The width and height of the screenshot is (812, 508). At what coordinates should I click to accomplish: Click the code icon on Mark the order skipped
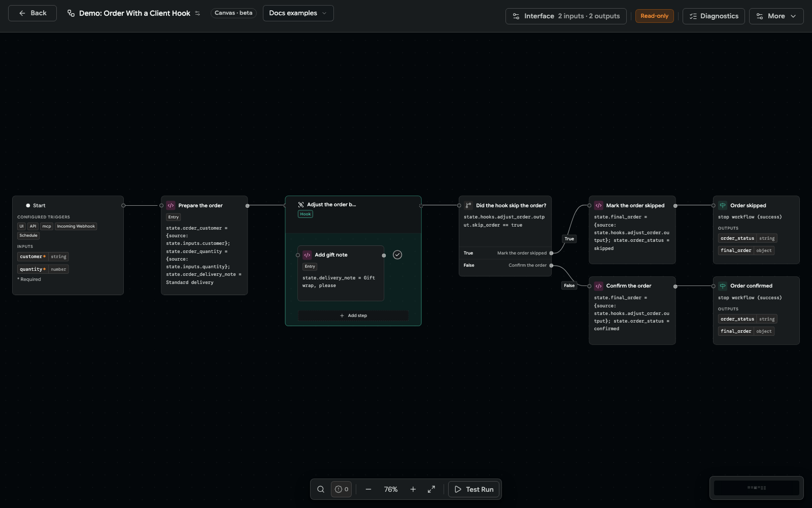pos(599,206)
